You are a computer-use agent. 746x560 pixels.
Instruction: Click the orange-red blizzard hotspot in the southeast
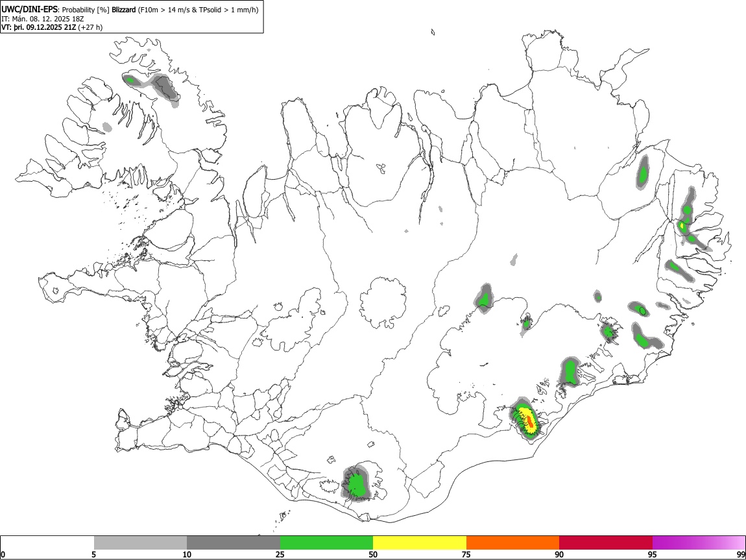click(530, 421)
